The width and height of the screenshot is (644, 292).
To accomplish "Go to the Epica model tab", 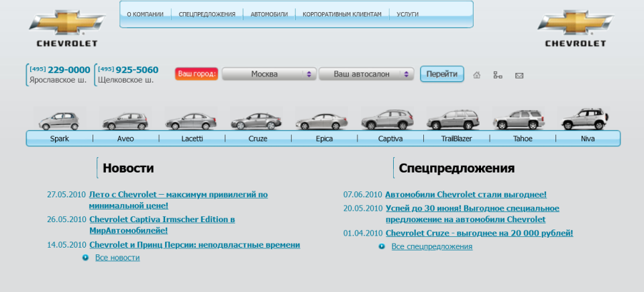I will (324, 138).
